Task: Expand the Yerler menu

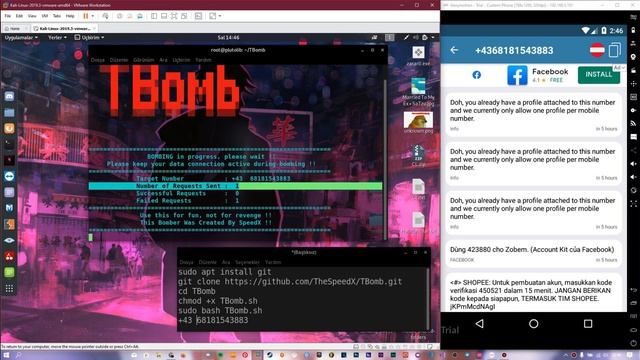Action: point(57,38)
